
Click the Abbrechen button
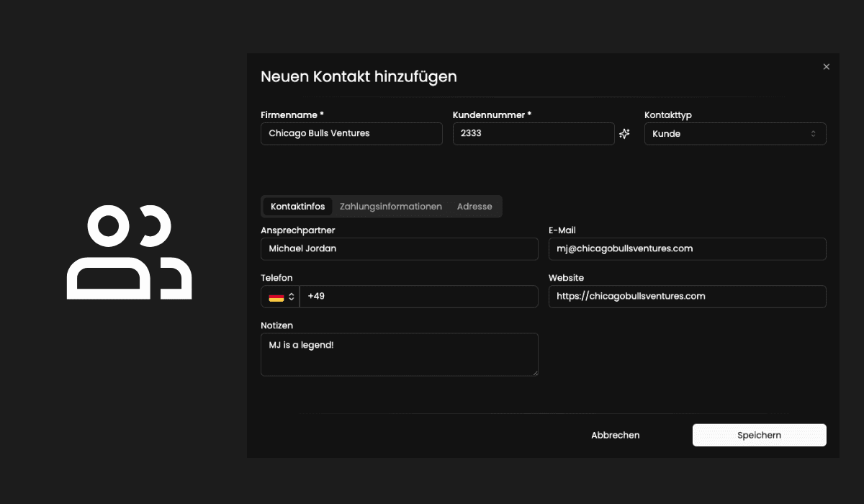coord(615,435)
